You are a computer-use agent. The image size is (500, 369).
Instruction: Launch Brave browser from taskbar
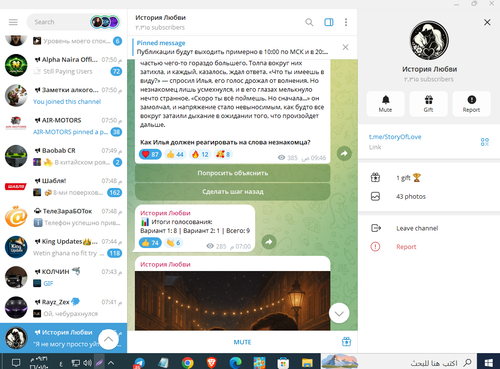coord(211,362)
